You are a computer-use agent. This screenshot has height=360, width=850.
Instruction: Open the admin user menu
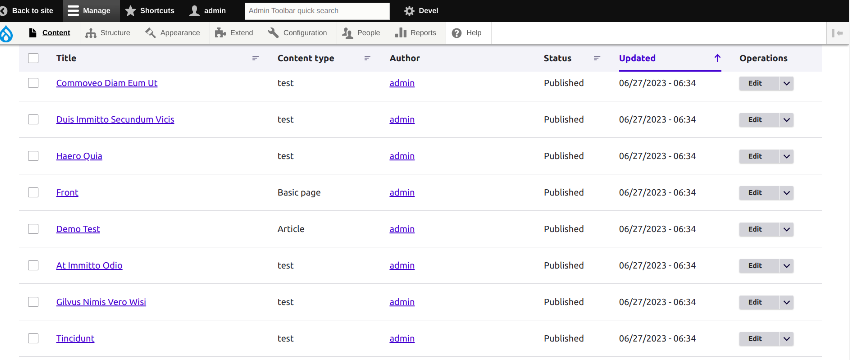coord(208,11)
